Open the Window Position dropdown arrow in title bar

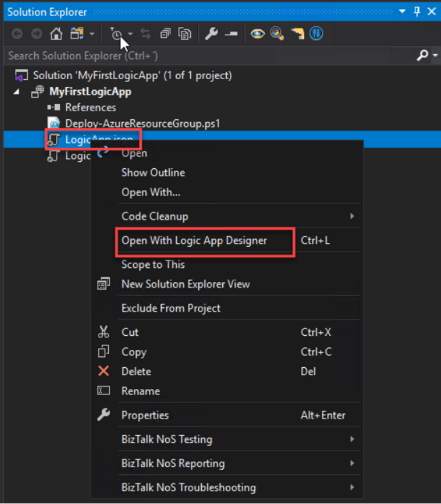[x=402, y=11]
